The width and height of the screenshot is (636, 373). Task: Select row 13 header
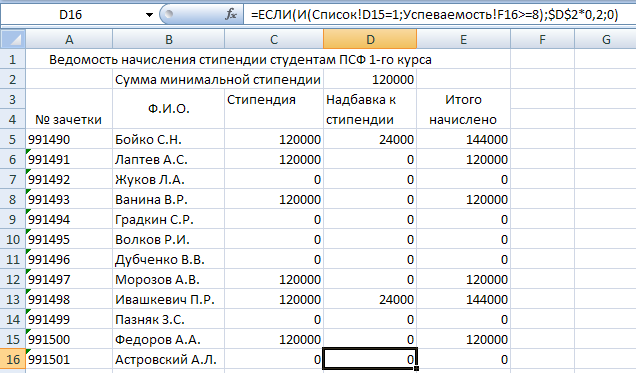coord(13,299)
